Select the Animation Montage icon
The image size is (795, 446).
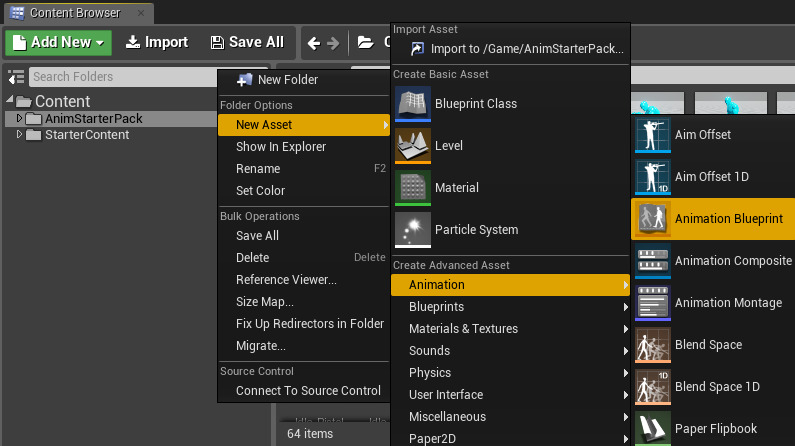pos(652,303)
